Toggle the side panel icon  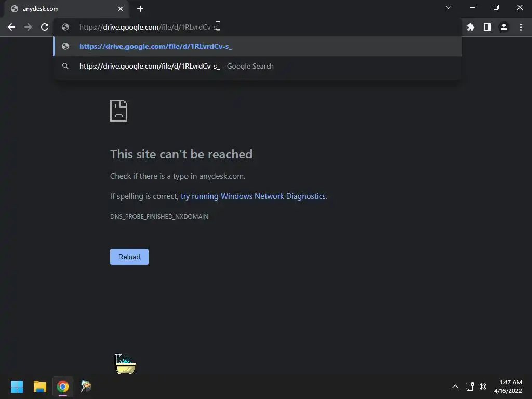pyautogui.click(x=487, y=27)
